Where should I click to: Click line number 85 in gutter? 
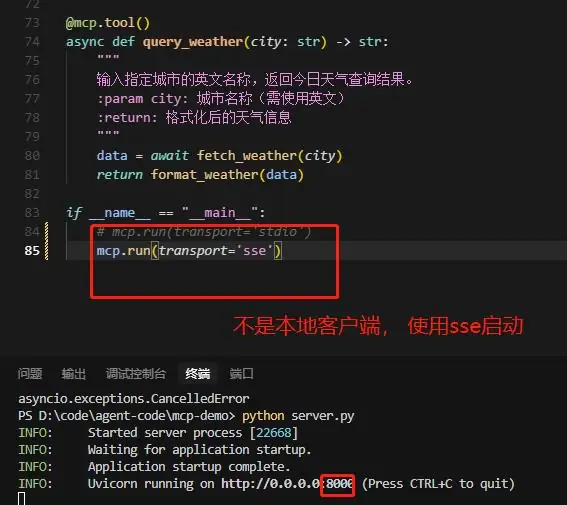(x=32, y=251)
